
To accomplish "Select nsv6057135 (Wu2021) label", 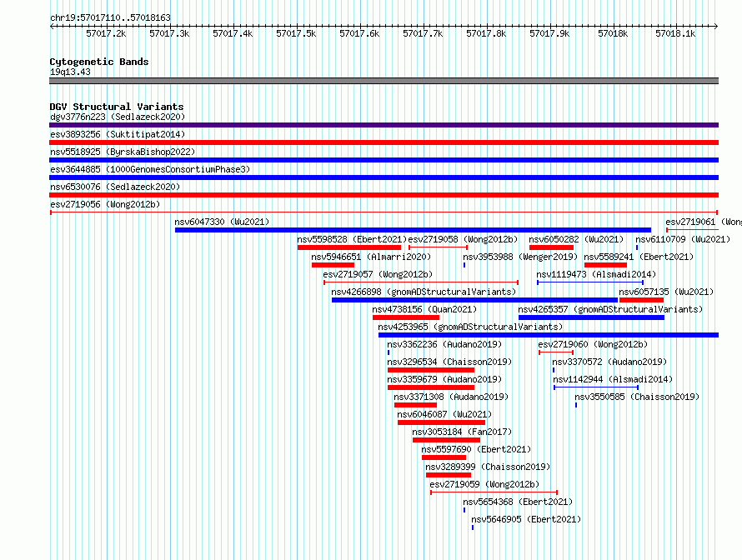I will point(666,292).
